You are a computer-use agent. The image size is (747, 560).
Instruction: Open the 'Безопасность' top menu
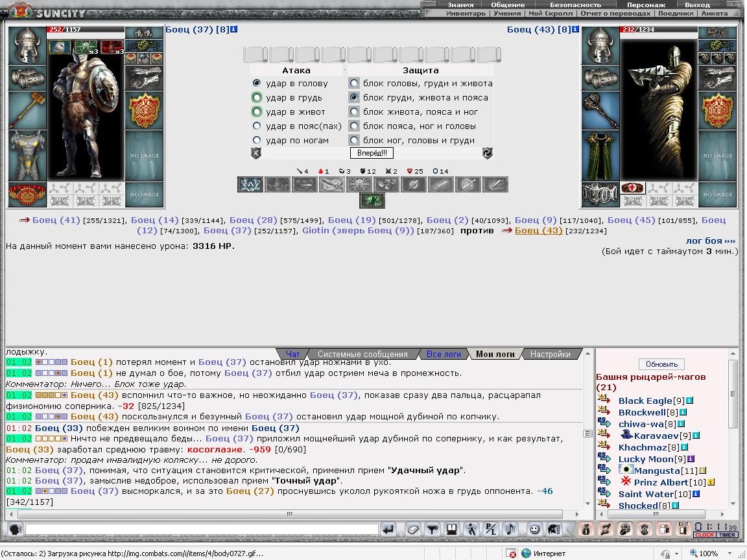[x=576, y=5]
